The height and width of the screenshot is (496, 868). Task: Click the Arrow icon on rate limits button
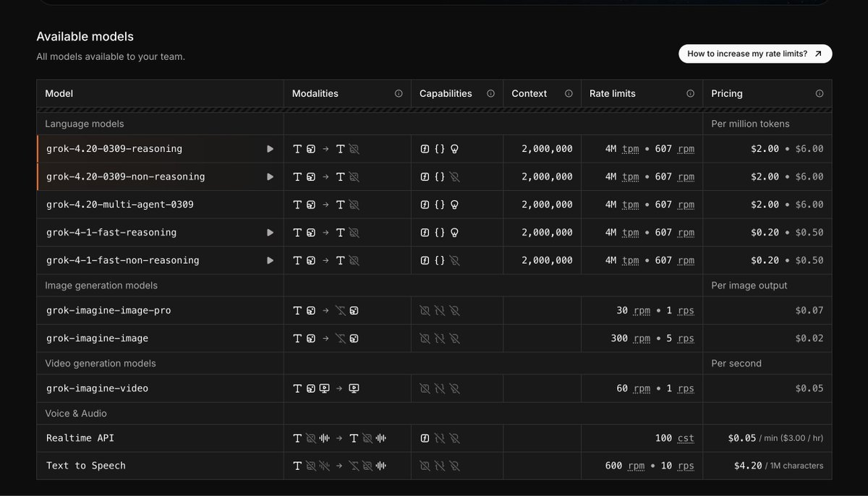818,54
